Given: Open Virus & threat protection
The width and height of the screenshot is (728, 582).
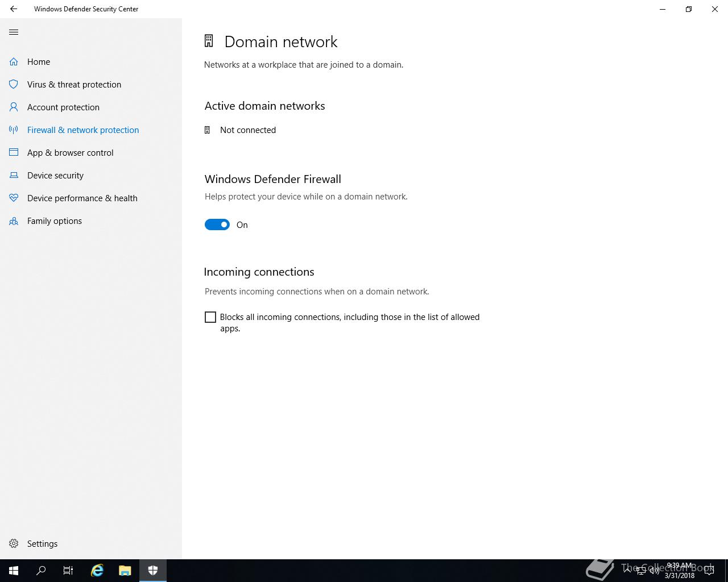Looking at the screenshot, I should pyautogui.click(x=91, y=84).
